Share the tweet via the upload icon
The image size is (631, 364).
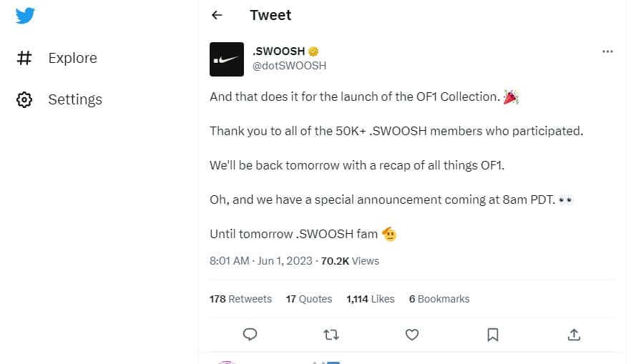tap(574, 334)
